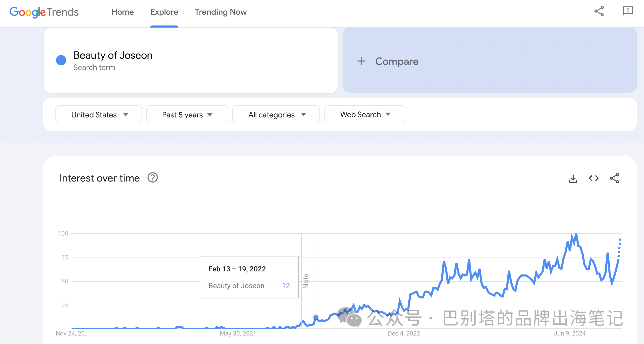The image size is (644, 344).
Task: Click the tooltip value 12
Action: pos(286,286)
